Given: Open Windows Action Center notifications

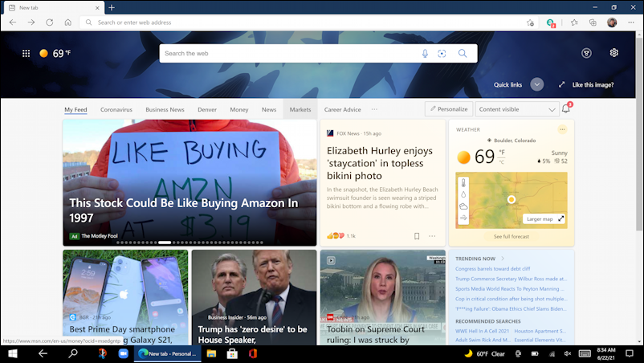Looking at the screenshot, I should [630, 353].
